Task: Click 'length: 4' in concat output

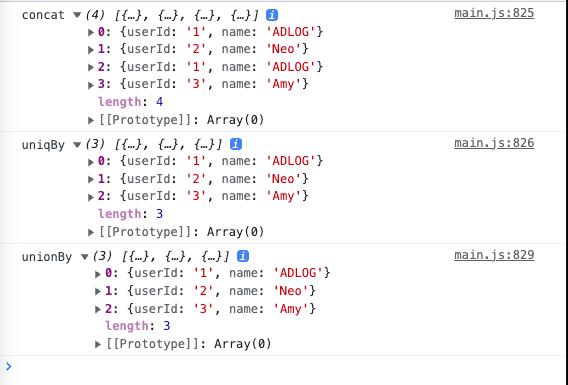Action: 130,102
